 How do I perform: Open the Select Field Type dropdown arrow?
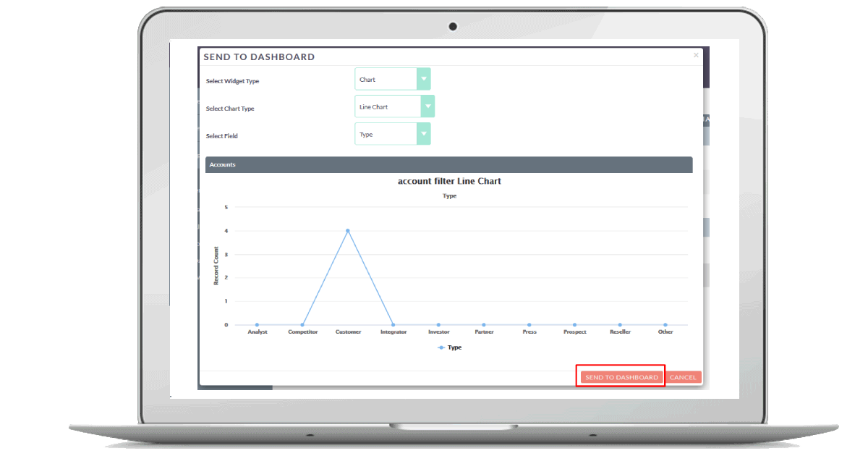[x=424, y=134]
